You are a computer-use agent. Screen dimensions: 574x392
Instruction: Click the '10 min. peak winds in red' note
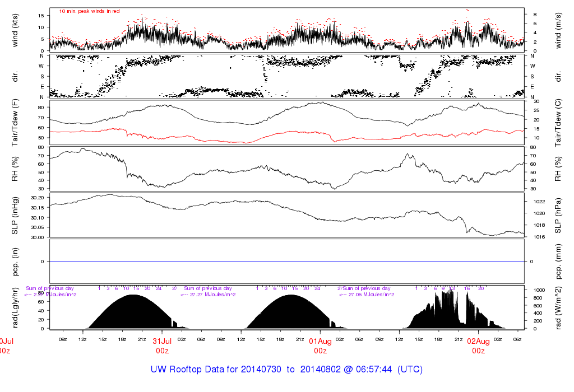tap(89, 11)
